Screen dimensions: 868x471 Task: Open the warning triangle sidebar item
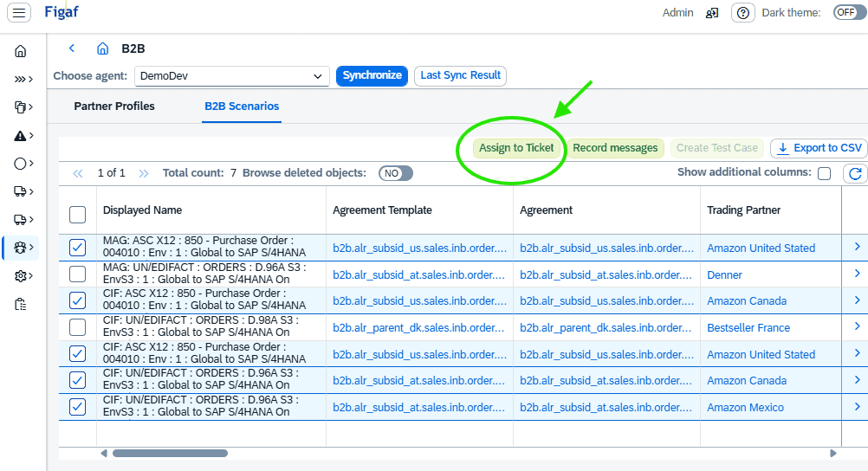23,136
